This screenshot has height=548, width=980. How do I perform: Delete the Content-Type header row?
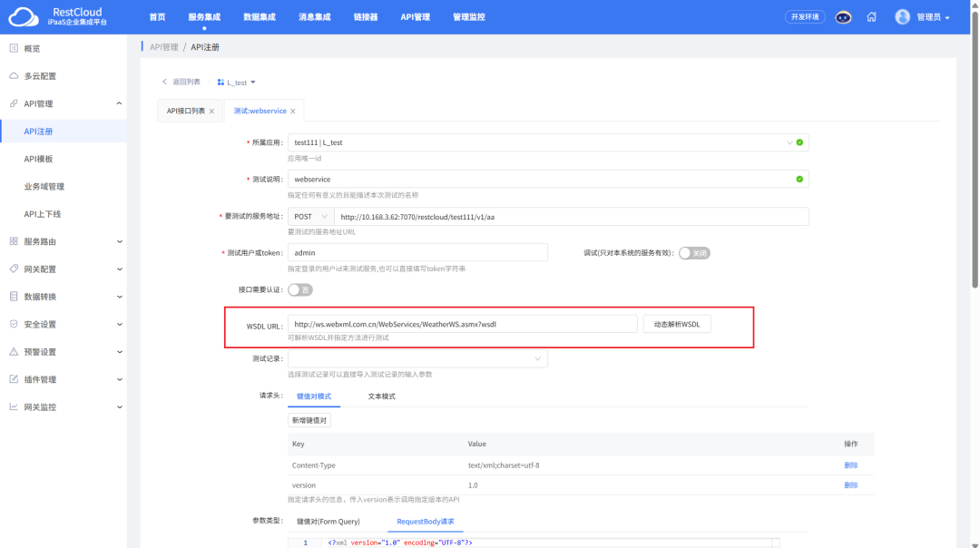point(850,465)
